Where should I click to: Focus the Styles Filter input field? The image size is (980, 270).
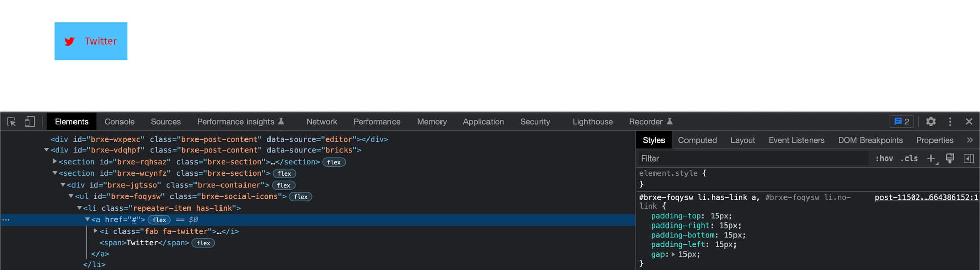[x=752, y=159]
